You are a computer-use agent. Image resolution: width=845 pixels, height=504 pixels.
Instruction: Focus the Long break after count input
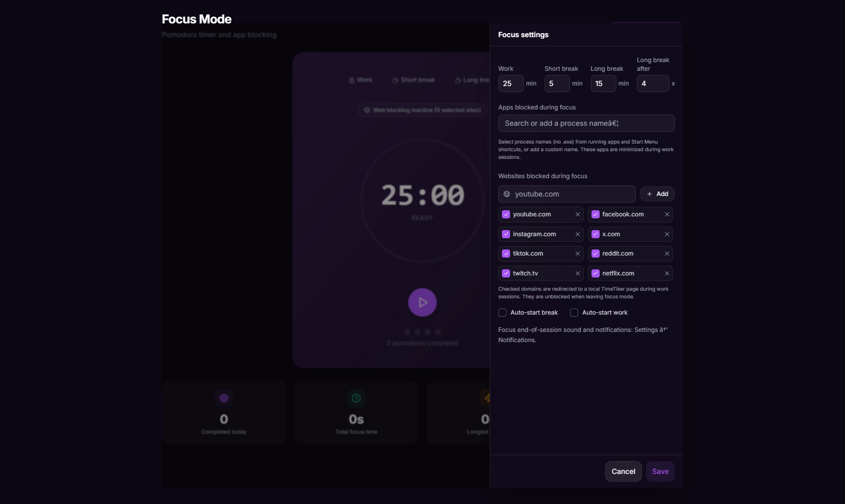click(653, 83)
